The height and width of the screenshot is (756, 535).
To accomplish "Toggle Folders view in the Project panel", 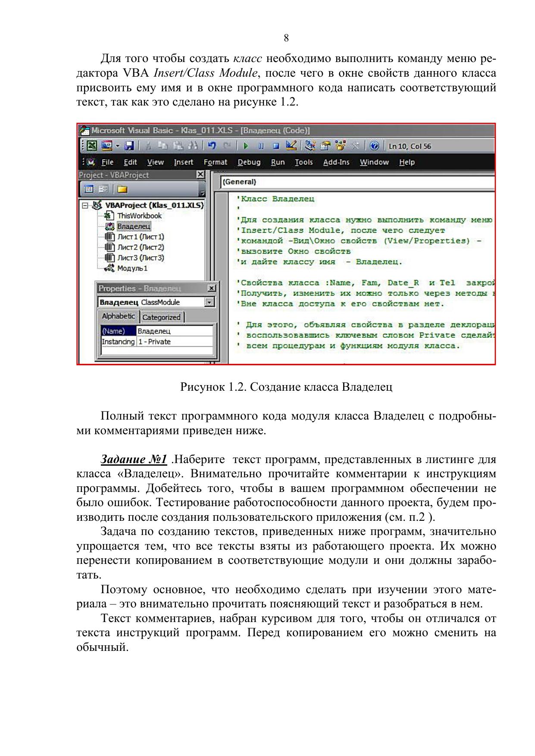I will coord(122,189).
